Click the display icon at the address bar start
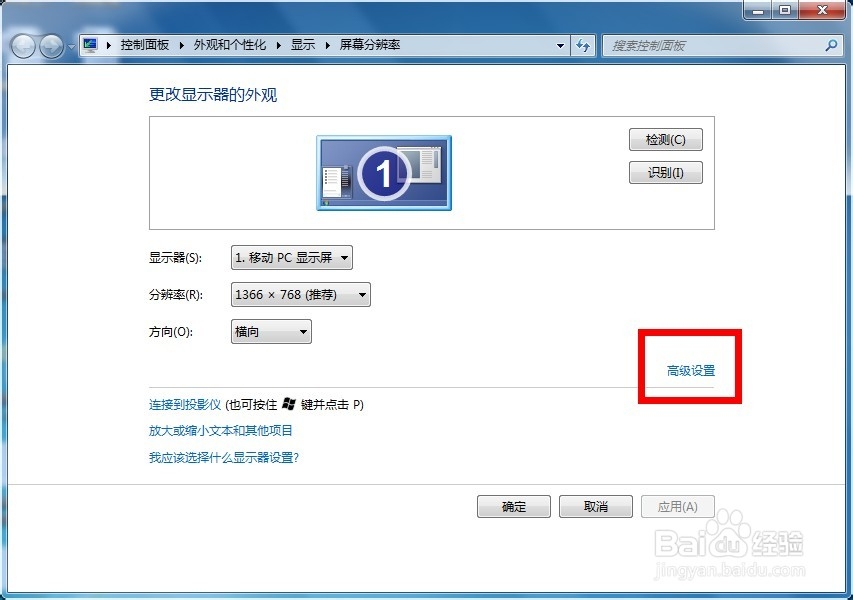The width and height of the screenshot is (853, 600). tap(89, 45)
